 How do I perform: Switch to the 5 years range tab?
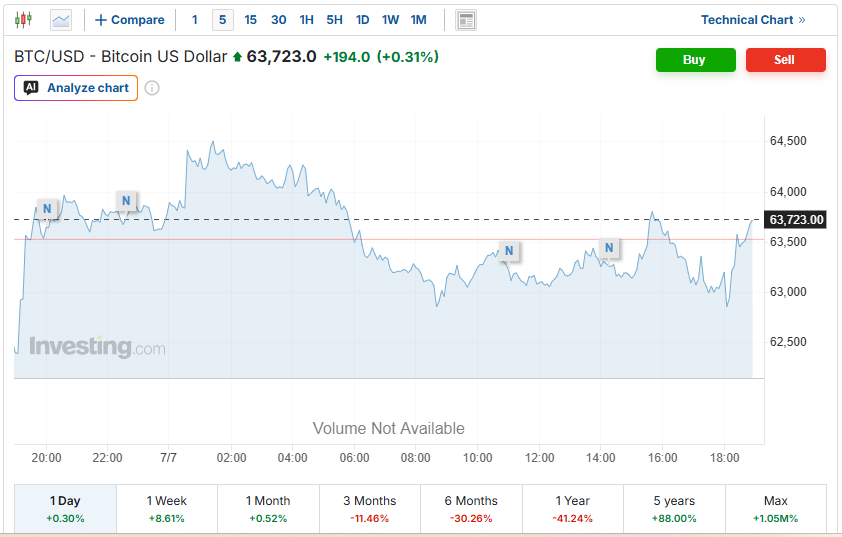(x=674, y=509)
